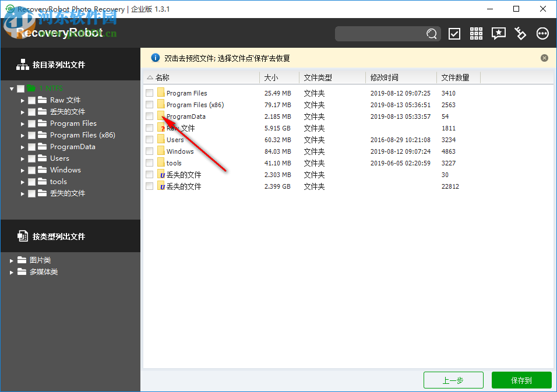Open the more options ellipsis icon
Screen dimensions: 557x392
pos(542,33)
